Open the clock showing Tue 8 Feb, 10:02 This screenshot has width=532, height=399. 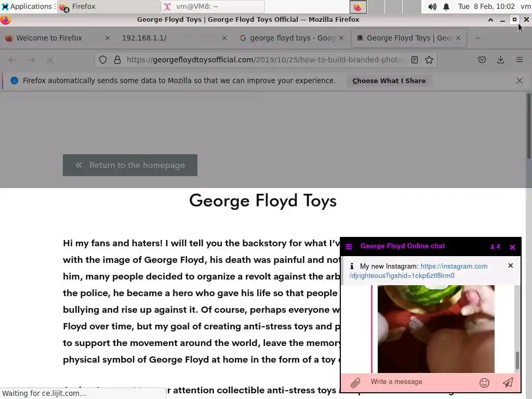[x=486, y=6]
